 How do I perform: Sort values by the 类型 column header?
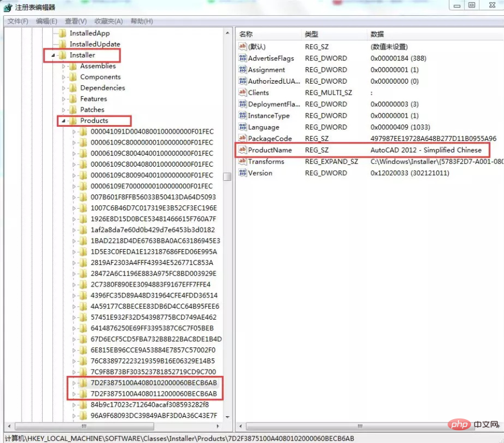[x=335, y=34]
